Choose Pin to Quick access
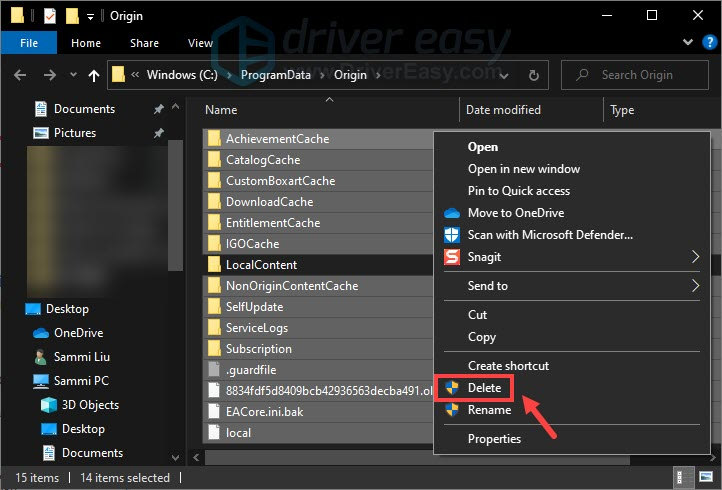Viewport: 722px width, 490px height. click(571, 191)
